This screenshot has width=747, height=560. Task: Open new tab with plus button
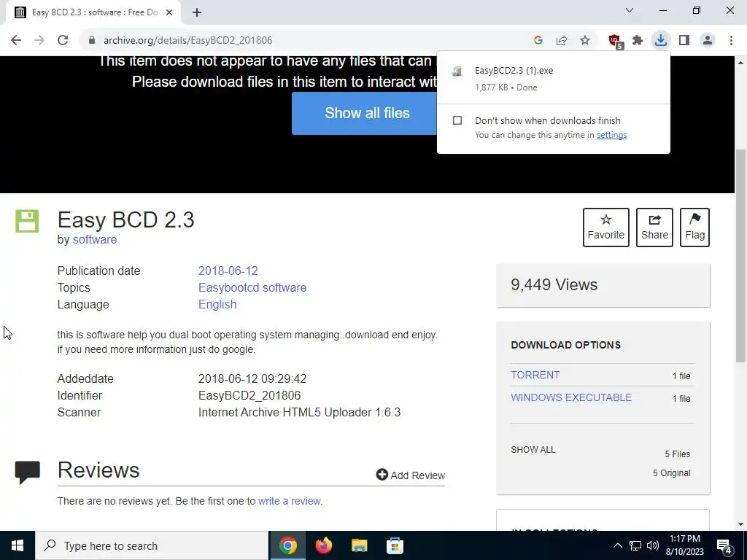pyautogui.click(x=197, y=12)
